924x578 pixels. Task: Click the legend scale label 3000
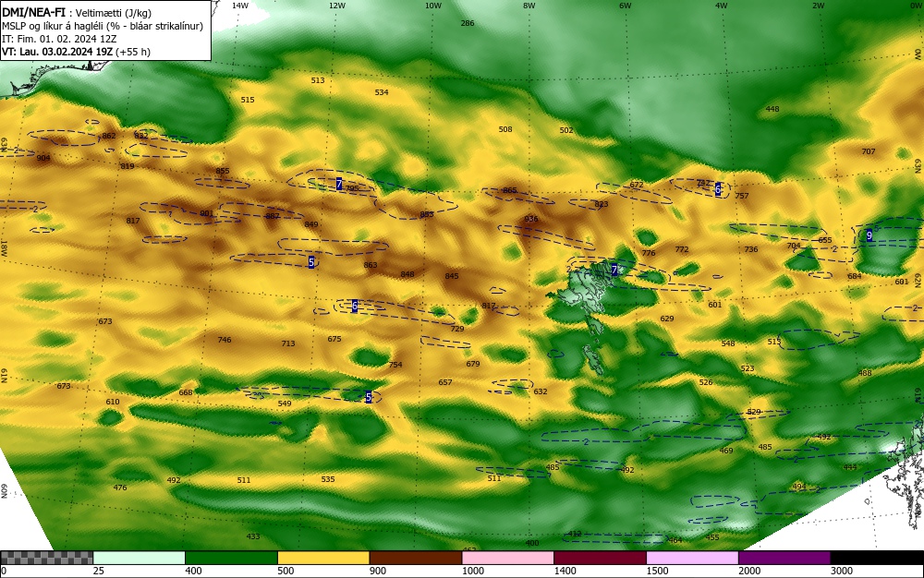tap(842, 571)
